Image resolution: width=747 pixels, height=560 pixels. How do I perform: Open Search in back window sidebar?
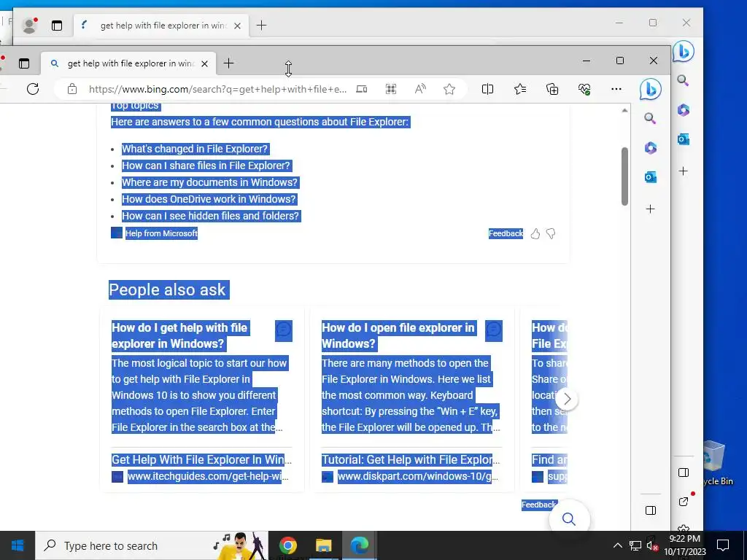(x=683, y=80)
